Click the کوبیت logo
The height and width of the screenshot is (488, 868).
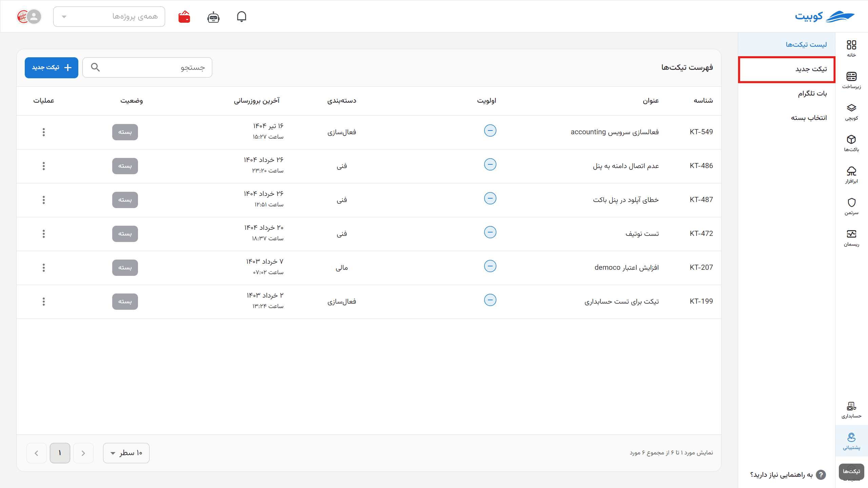coord(825,16)
